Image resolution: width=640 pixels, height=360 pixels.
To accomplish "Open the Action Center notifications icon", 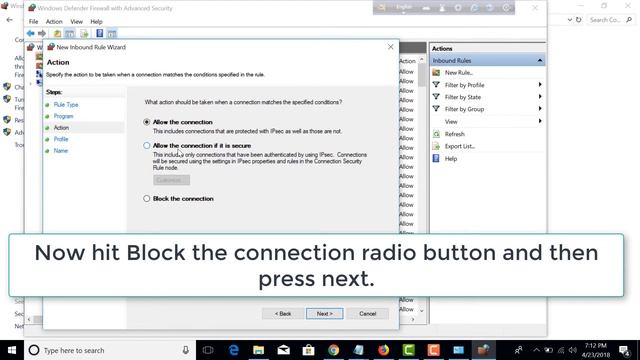I will (624, 350).
